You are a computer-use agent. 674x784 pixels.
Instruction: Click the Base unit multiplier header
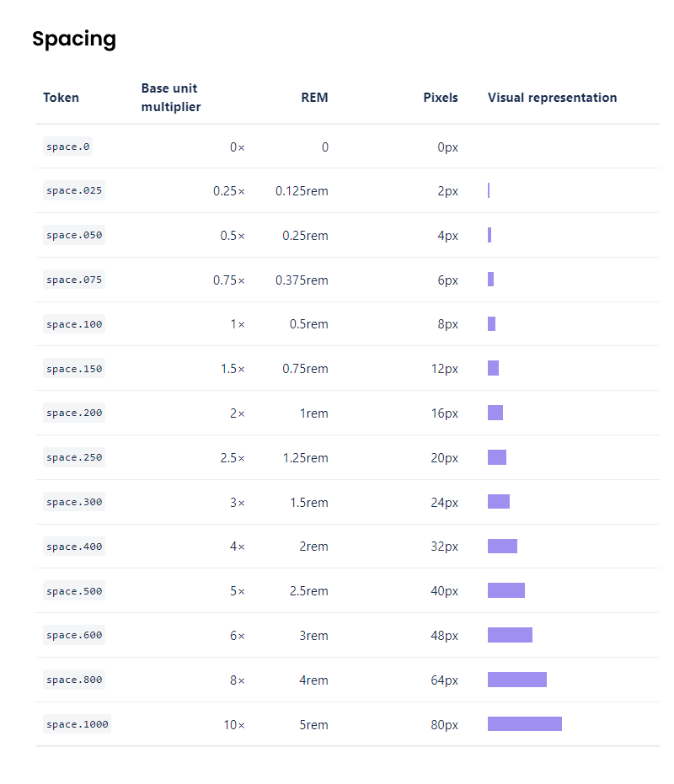(x=171, y=98)
